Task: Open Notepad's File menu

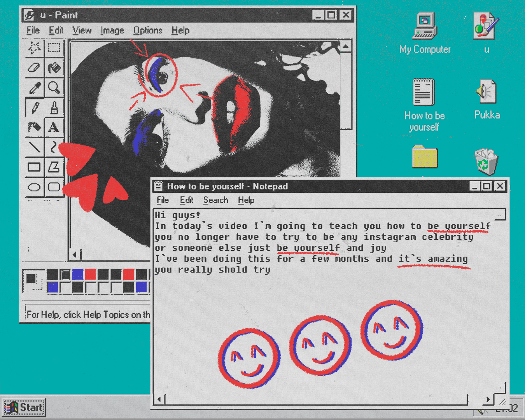Action: pos(163,200)
